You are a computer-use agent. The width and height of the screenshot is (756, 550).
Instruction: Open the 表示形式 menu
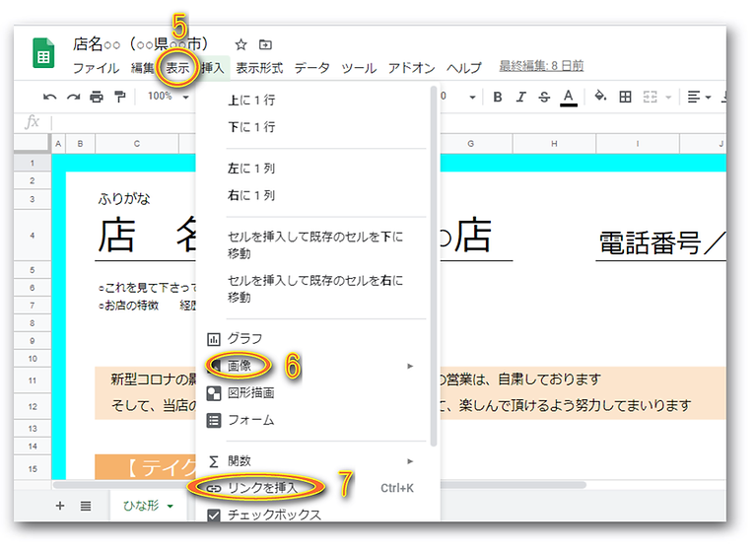(259, 68)
